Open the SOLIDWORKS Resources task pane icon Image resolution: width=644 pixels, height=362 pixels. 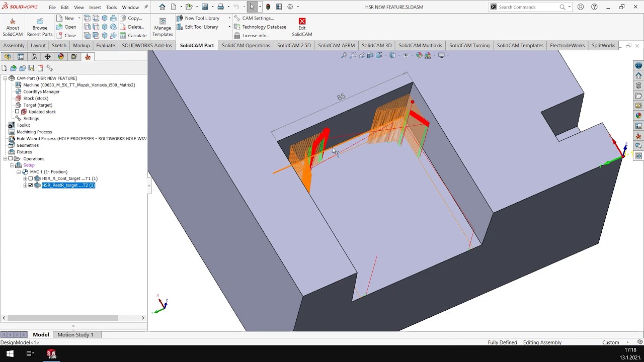pos(638,75)
